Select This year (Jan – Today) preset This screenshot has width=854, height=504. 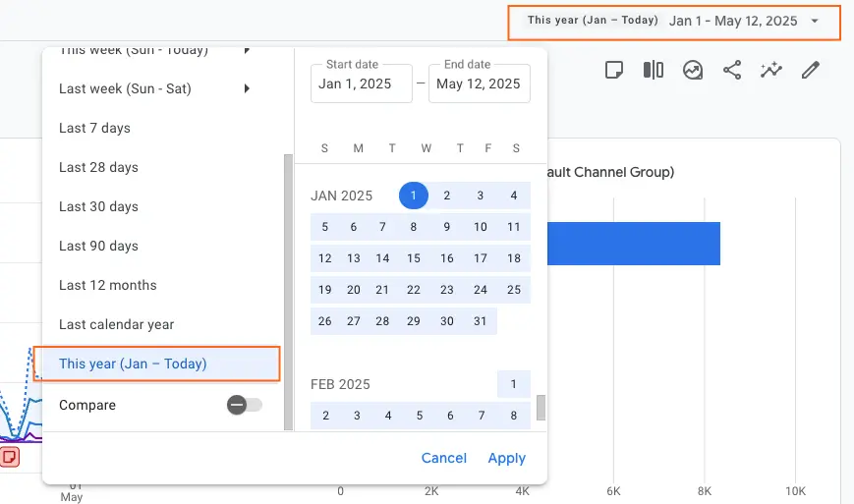click(x=157, y=364)
